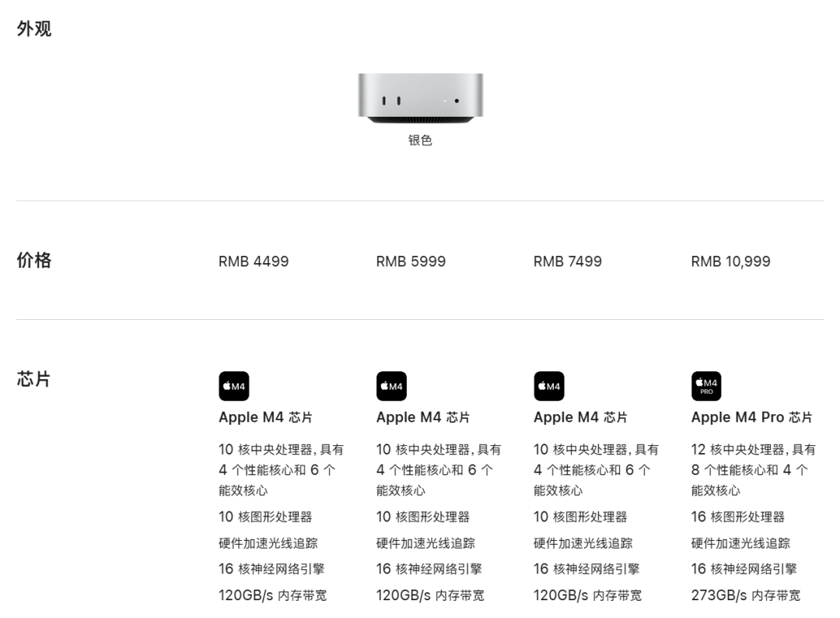Viewport: 840px width, 618px height.
Task: Click the M4 chip icon above RMB 4499 column
Action: [233, 386]
